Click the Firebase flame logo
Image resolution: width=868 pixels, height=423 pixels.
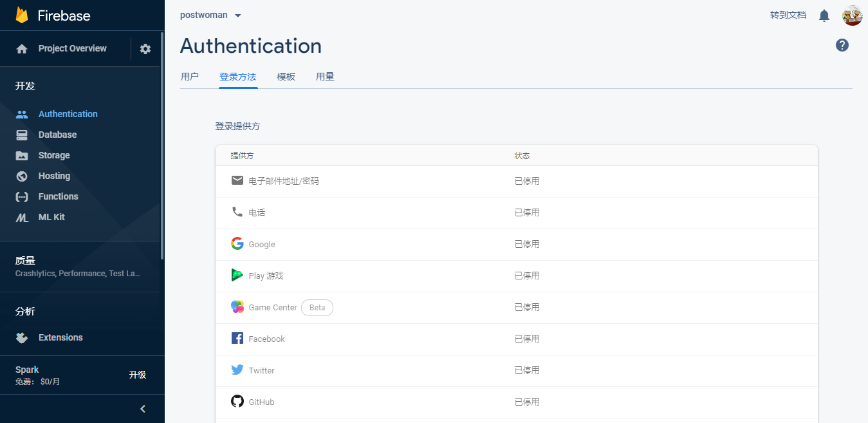[x=22, y=15]
